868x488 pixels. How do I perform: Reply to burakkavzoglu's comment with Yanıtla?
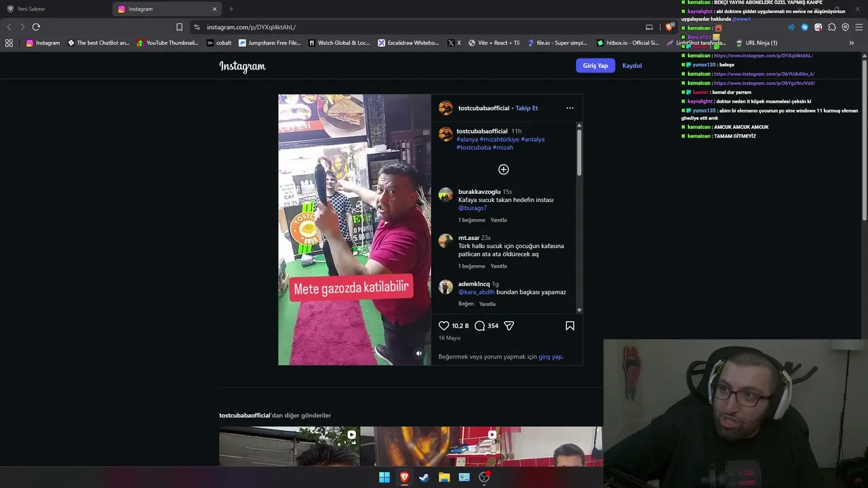click(498, 220)
